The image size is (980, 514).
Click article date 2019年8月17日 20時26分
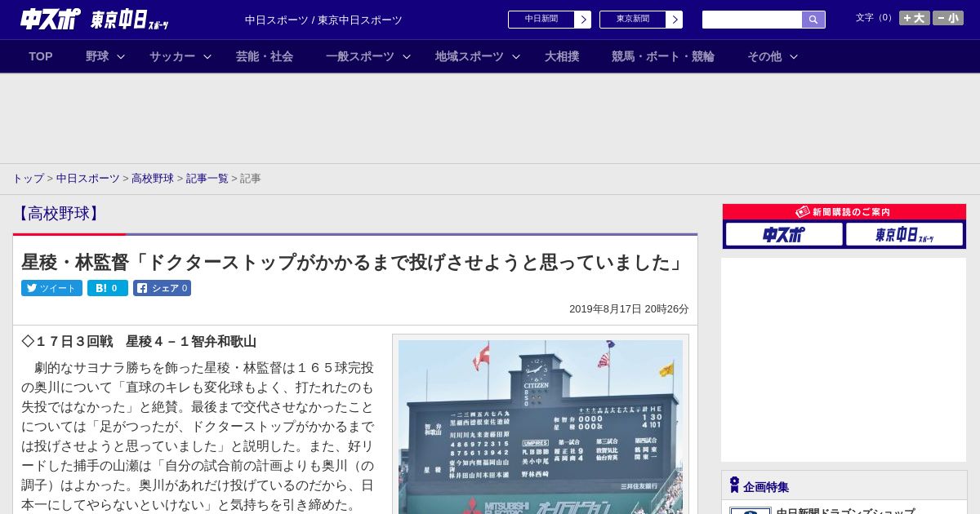629,309
